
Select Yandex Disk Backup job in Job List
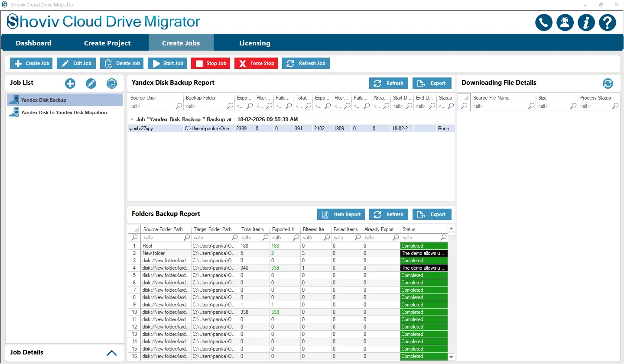[65, 100]
